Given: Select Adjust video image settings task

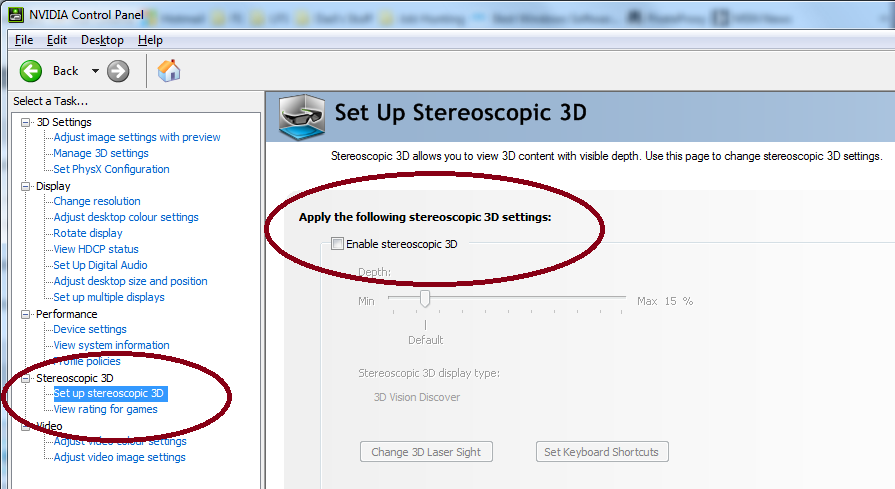Looking at the screenshot, I should coord(119,457).
